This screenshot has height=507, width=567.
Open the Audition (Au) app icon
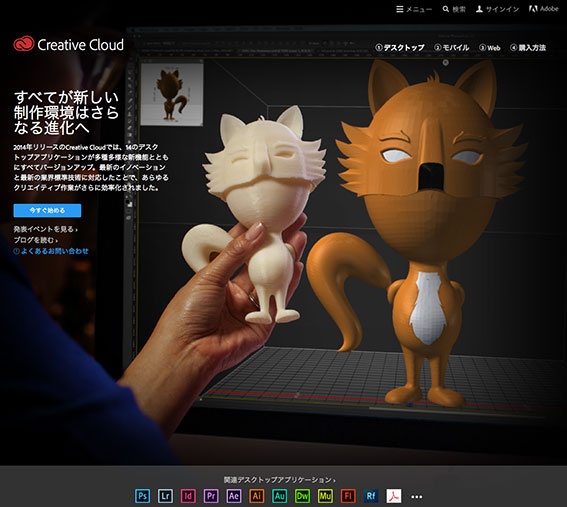[x=280, y=496]
